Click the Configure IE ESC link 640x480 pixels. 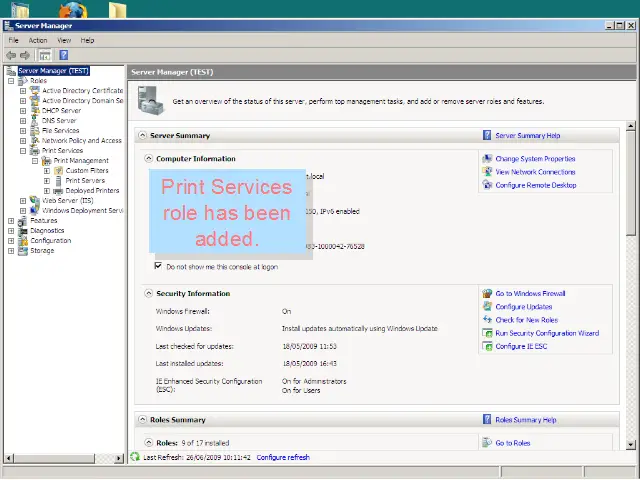point(521,347)
